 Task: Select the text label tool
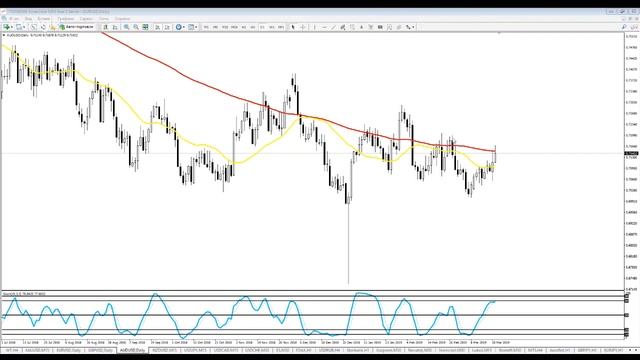click(x=371, y=27)
